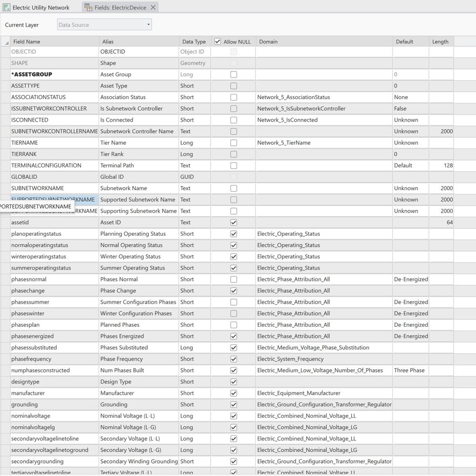
Task: Toggle the Allow NULL header checkbox
Action: 218,41
